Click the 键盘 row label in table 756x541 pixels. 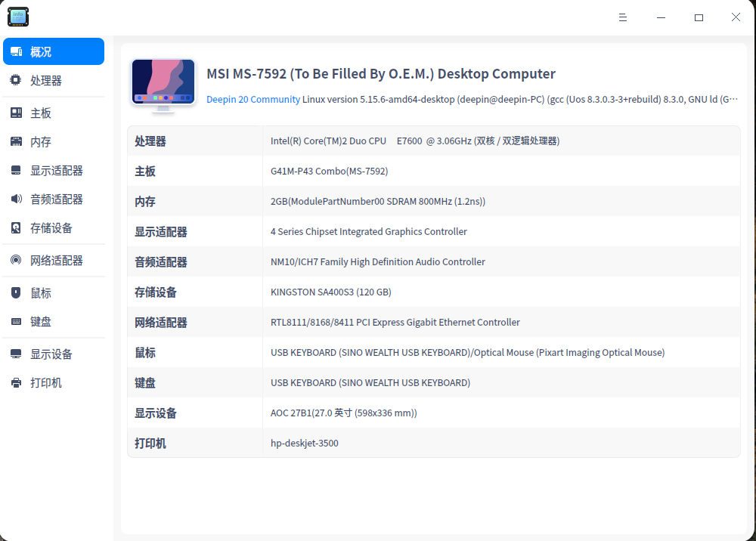pos(144,383)
